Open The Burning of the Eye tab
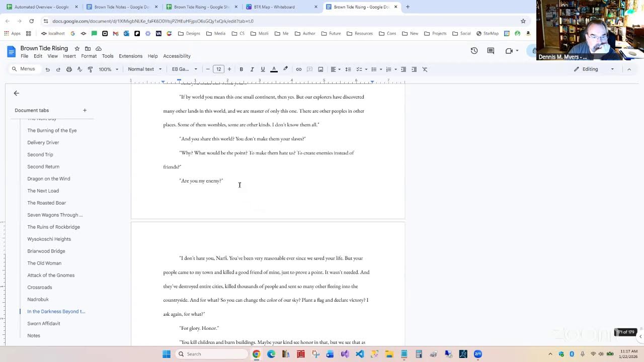 (52, 131)
